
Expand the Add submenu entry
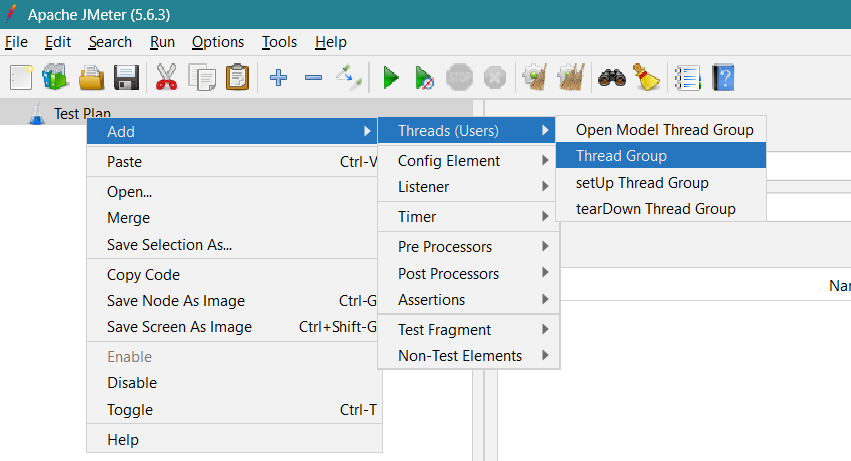point(232,131)
